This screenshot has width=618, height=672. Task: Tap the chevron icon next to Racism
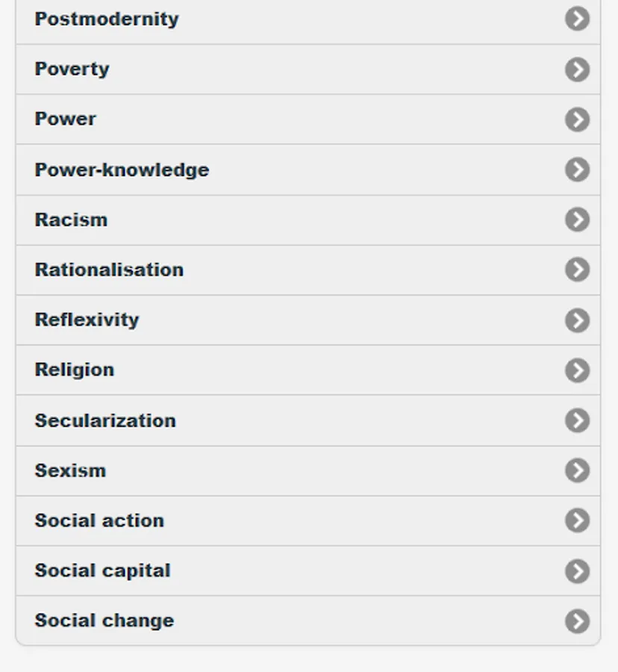(x=577, y=220)
